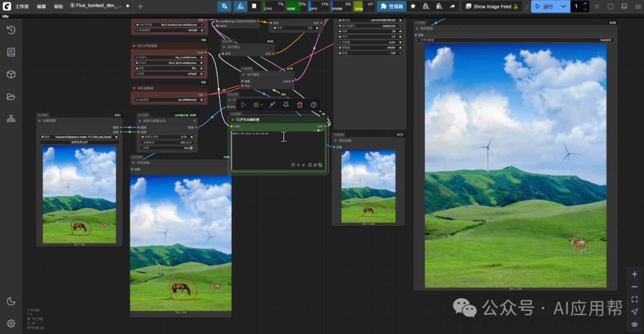
Task: Change the image file combo in 加载图像 node
Action: point(79,137)
